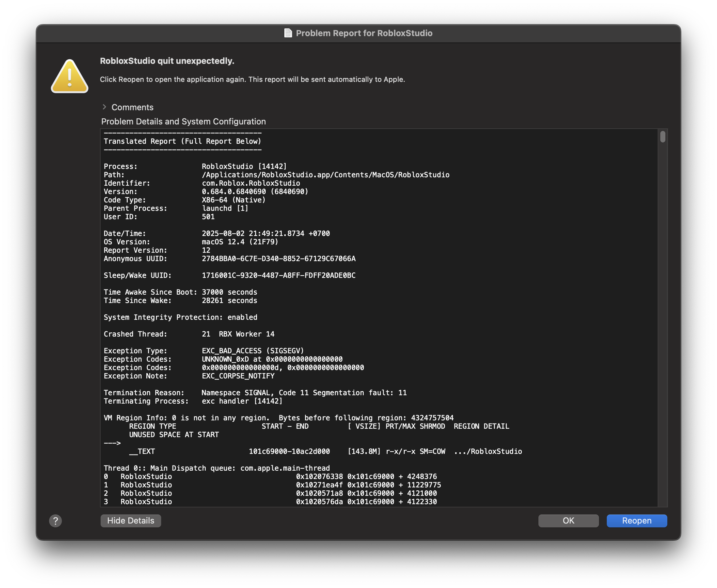Click the 'UNKNOWN_0xD at 0x0000000000000000' code
The height and width of the screenshot is (588, 717).
(x=272, y=359)
